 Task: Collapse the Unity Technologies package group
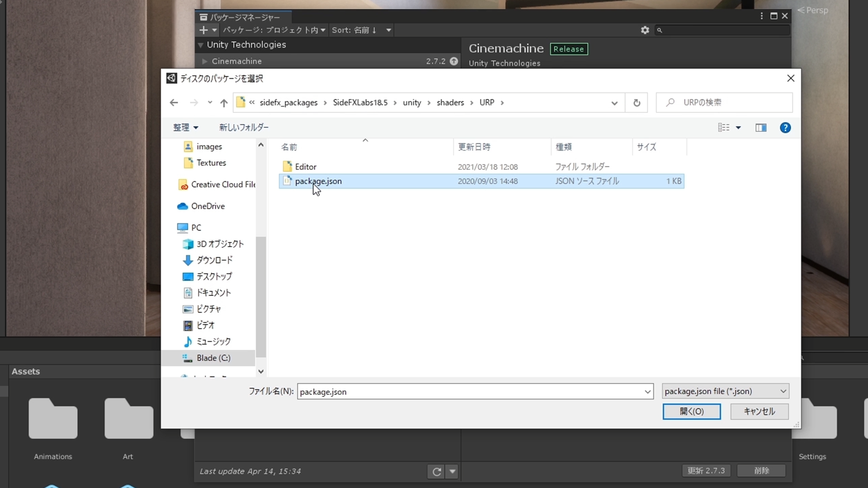(x=201, y=45)
